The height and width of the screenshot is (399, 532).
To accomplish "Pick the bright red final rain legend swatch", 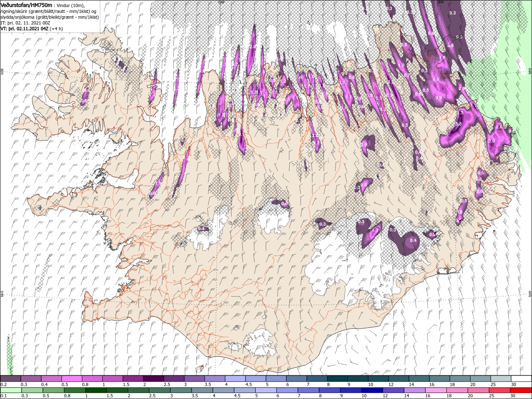I will (522, 390).
